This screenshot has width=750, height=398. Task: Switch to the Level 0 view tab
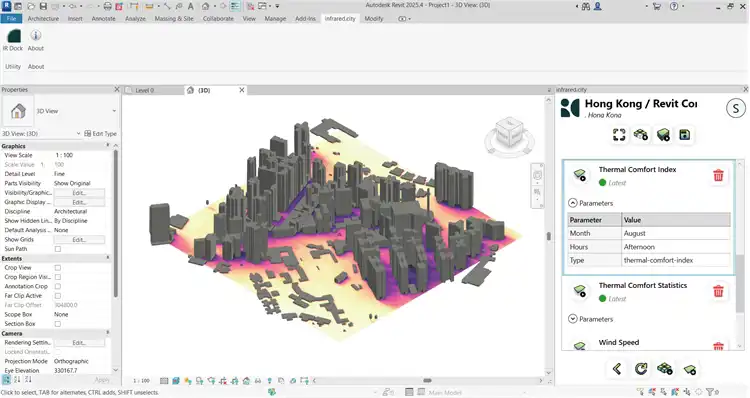144,90
